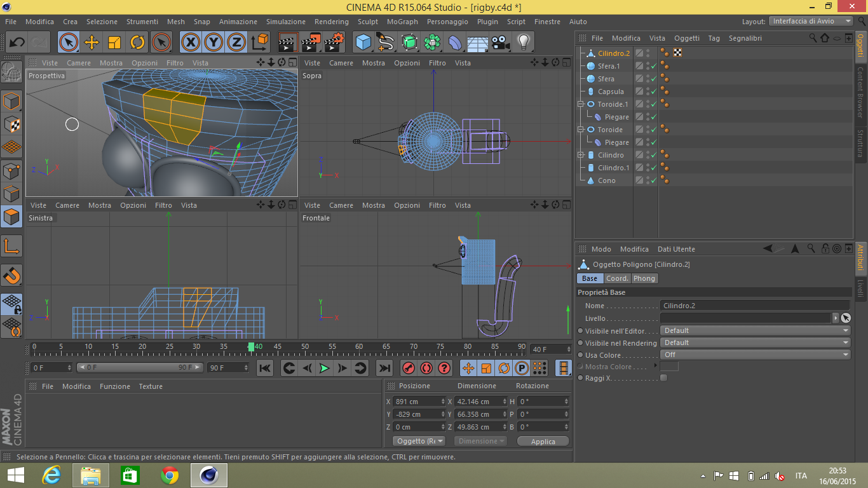Switch to the Coord. tab
This screenshot has height=488, width=868.
pos(616,278)
